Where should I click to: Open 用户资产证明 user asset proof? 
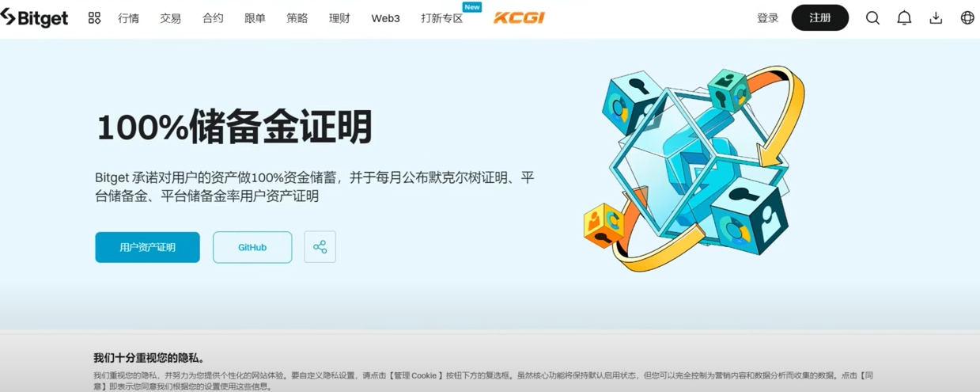pyautogui.click(x=147, y=247)
